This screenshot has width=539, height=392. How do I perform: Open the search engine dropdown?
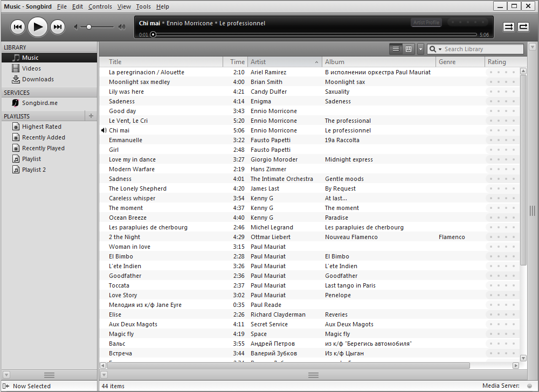[x=436, y=49]
